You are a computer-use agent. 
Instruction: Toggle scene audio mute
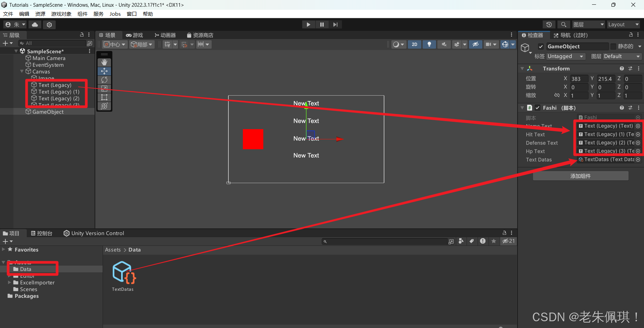444,44
